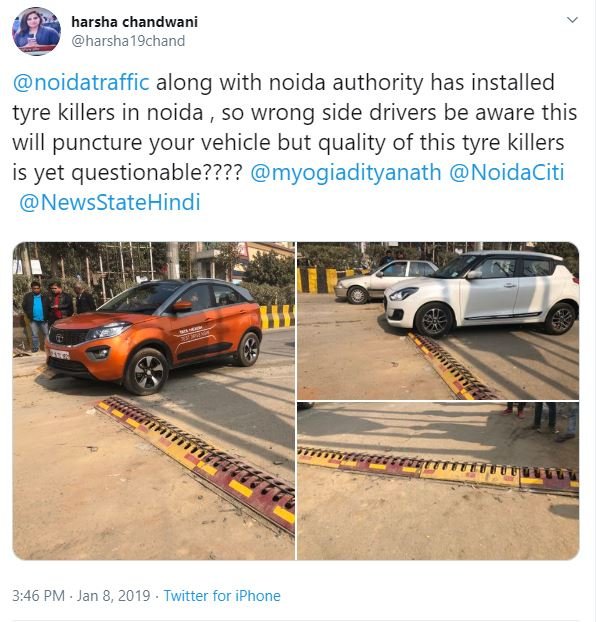
Task: Open the @NoidaCiti mention
Action: (x=506, y=173)
